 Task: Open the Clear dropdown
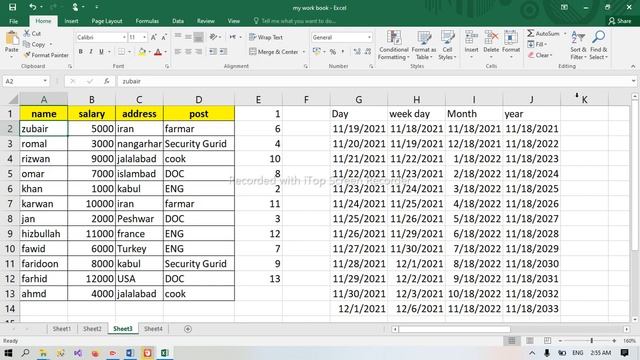pos(540,55)
